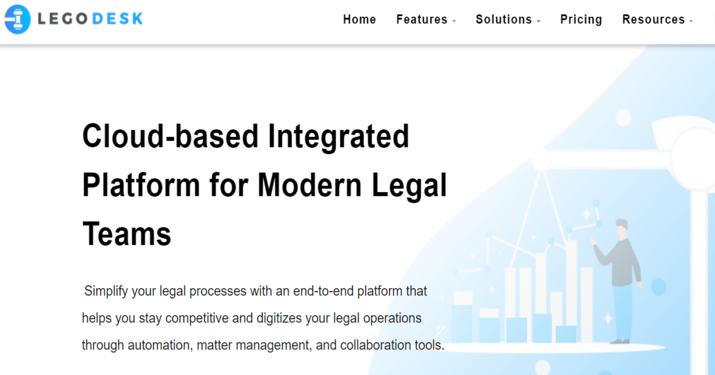The height and width of the screenshot is (375, 715).
Task: Expand the arrow next to Resources
Action: (691, 21)
